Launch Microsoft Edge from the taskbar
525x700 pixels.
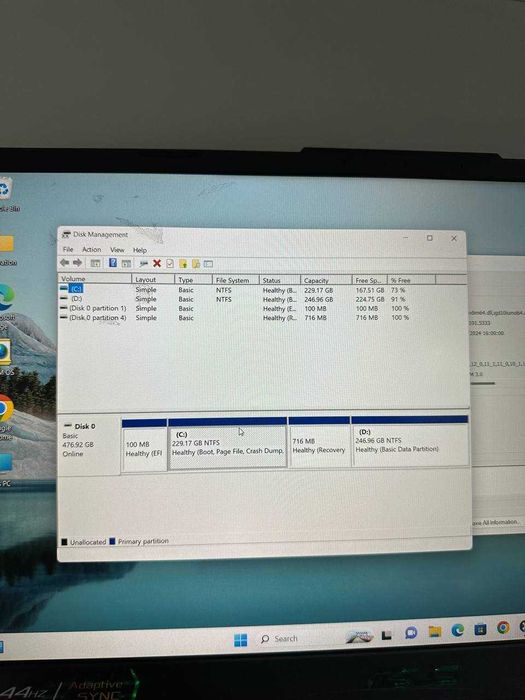(x=458, y=630)
